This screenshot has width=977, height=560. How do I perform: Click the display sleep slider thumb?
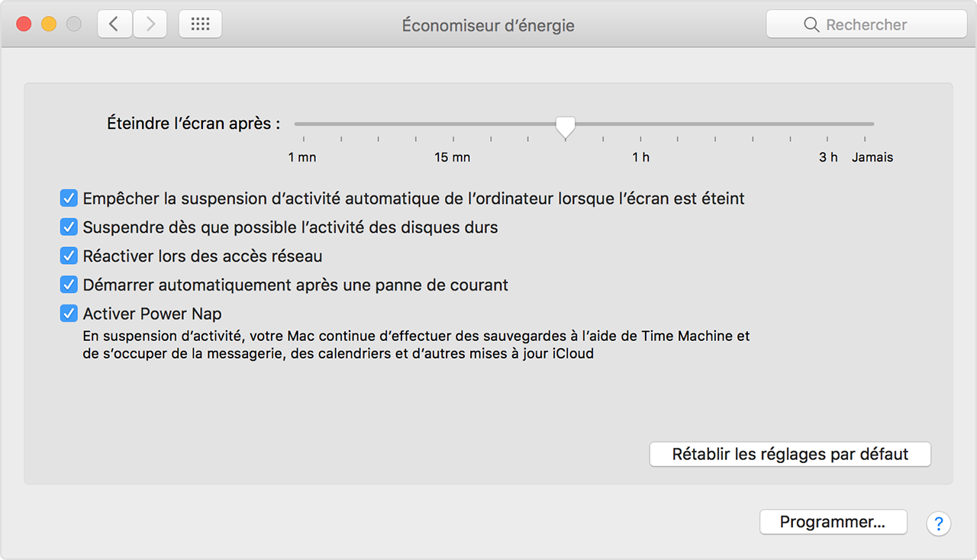click(565, 127)
